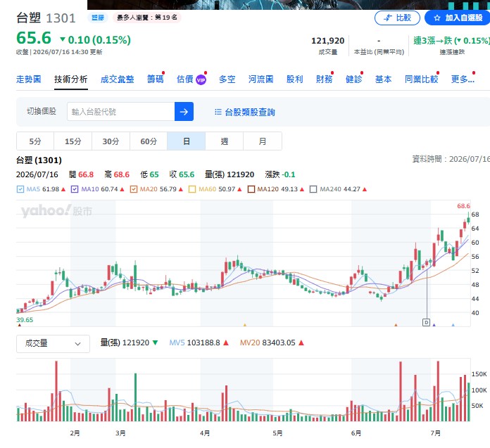Select the 15分 chart interval
This screenshot has width=490, height=448.
point(73,141)
